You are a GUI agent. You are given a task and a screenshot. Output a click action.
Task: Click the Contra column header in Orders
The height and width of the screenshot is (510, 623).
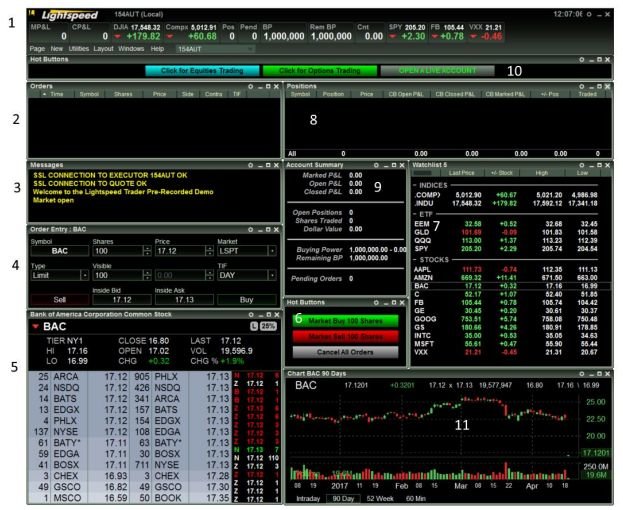(x=213, y=94)
